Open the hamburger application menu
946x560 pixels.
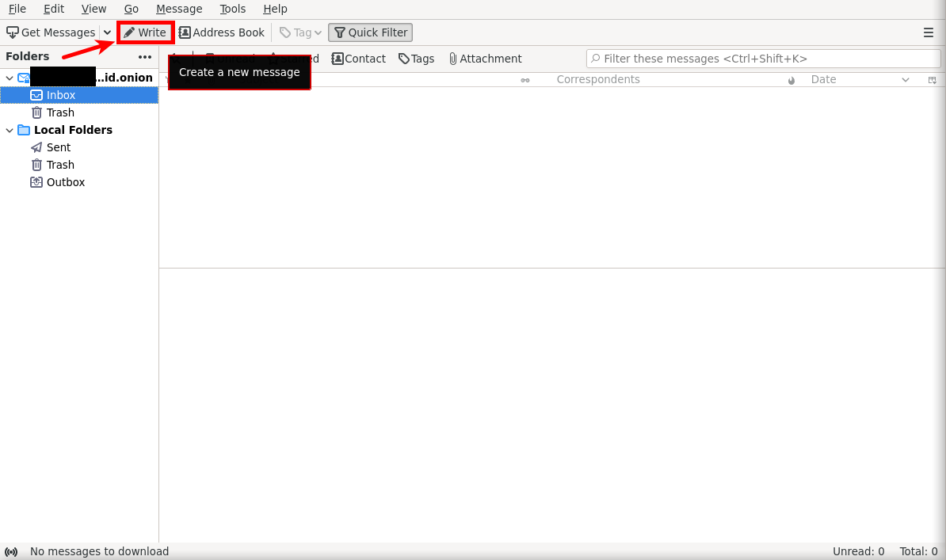point(929,32)
